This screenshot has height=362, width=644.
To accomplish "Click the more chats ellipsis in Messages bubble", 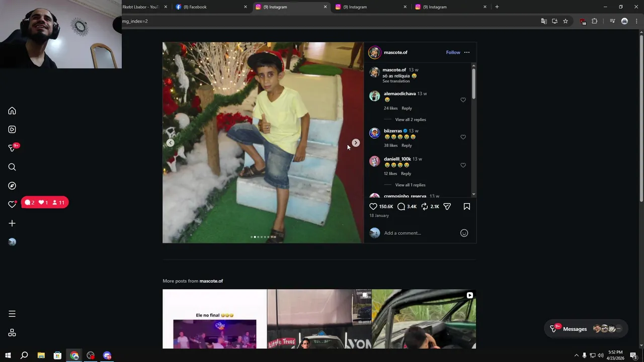I will [x=619, y=329].
